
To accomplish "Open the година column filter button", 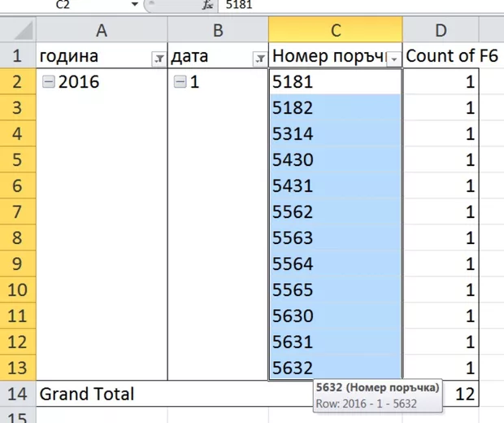I will [x=159, y=59].
